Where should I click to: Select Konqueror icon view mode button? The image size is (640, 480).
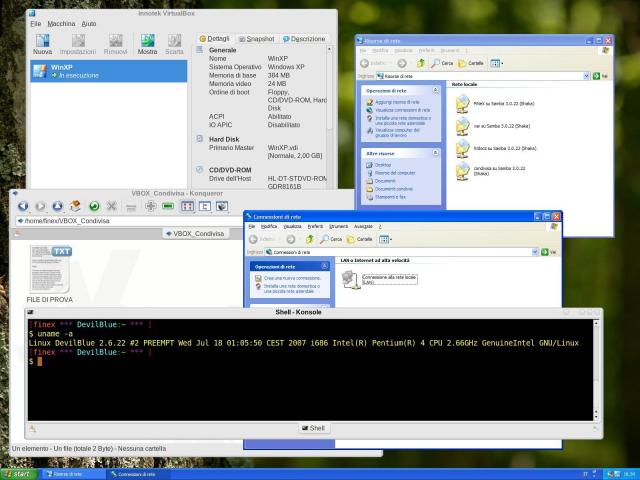tap(187, 206)
